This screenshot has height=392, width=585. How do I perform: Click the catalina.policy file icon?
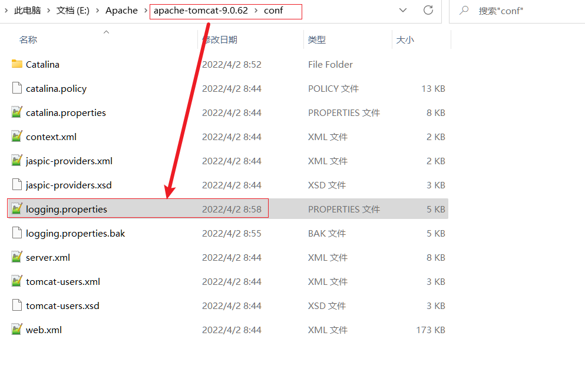click(x=16, y=88)
